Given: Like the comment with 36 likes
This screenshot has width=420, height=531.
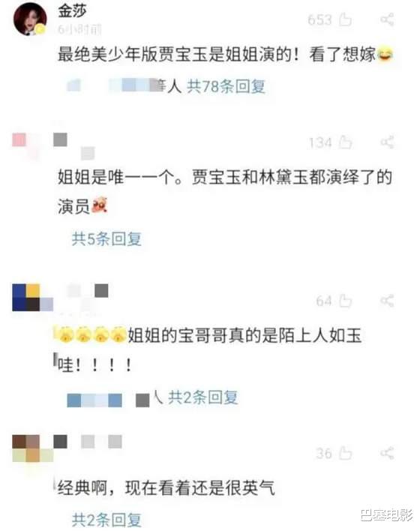Looking at the screenshot, I should [x=345, y=453].
